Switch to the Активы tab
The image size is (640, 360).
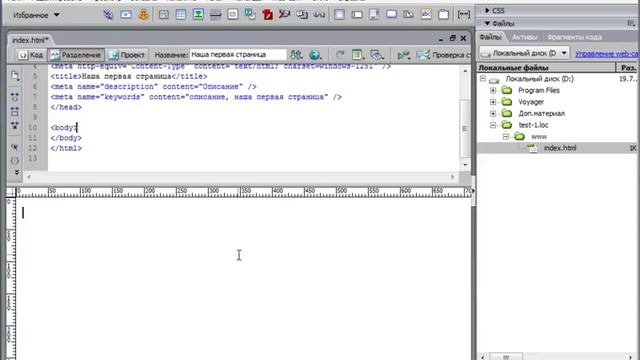pos(524,37)
